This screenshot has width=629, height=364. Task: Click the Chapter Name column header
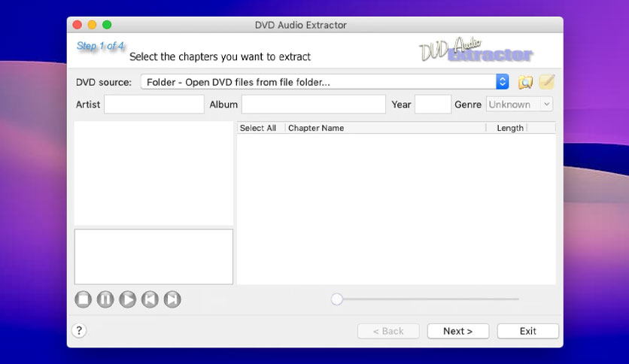click(385, 128)
